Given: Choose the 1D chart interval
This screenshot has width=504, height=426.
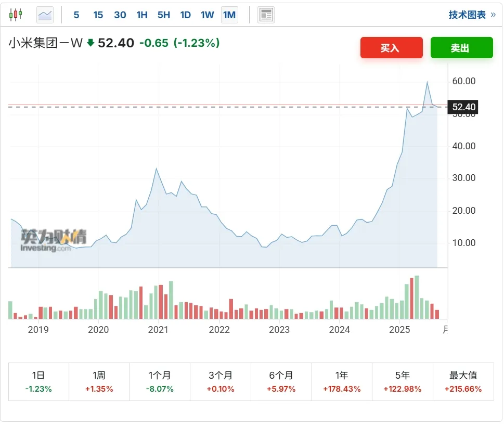Looking at the screenshot, I should pos(186,15).
